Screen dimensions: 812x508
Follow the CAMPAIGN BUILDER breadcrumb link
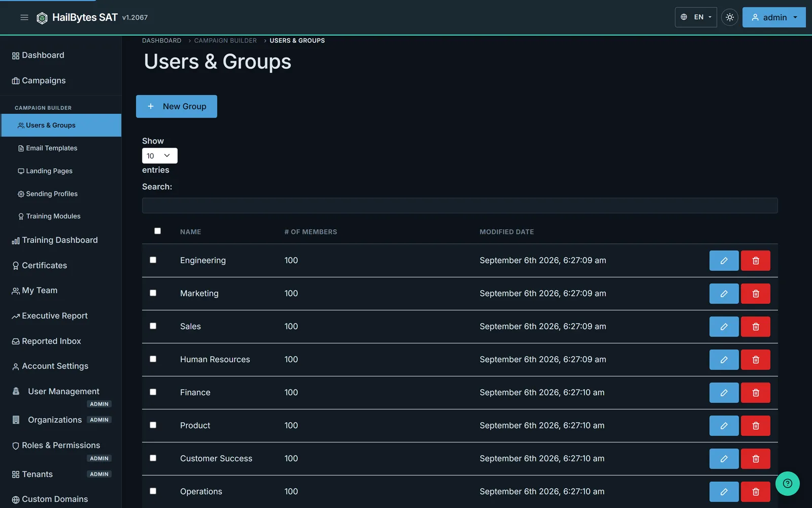point(225,41)
